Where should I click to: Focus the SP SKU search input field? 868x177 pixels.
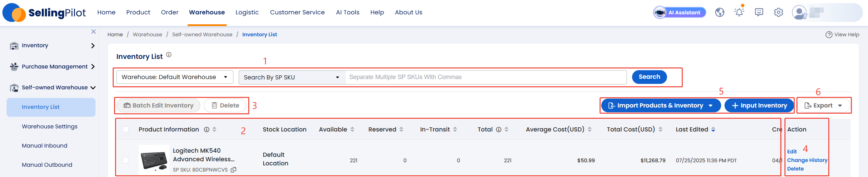(486, 77)
